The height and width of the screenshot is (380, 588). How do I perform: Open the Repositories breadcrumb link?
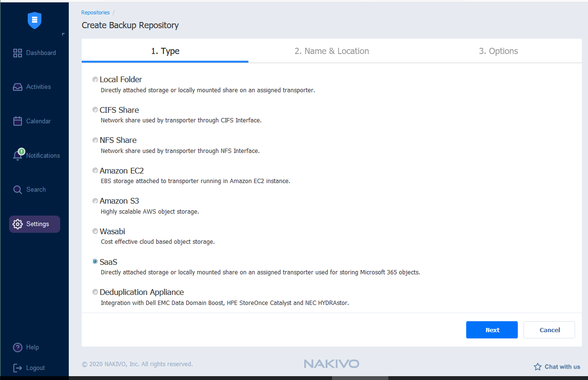[x=96, y=12]
